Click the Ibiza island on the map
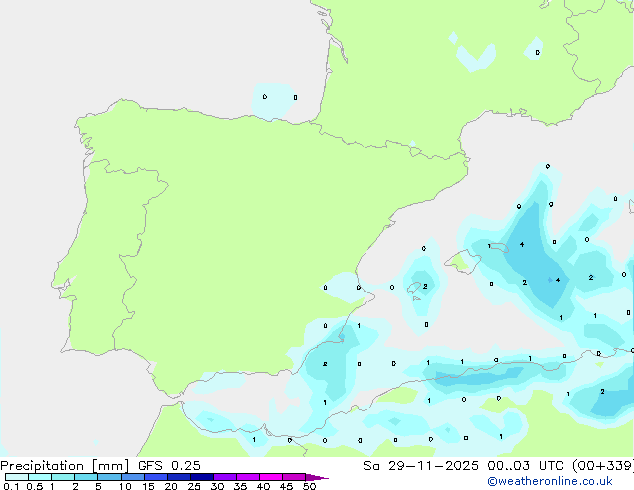 (x=414, y=288)
